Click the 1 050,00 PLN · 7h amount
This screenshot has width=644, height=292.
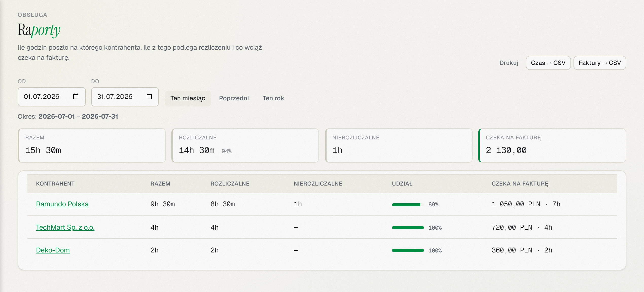point(526,204)
